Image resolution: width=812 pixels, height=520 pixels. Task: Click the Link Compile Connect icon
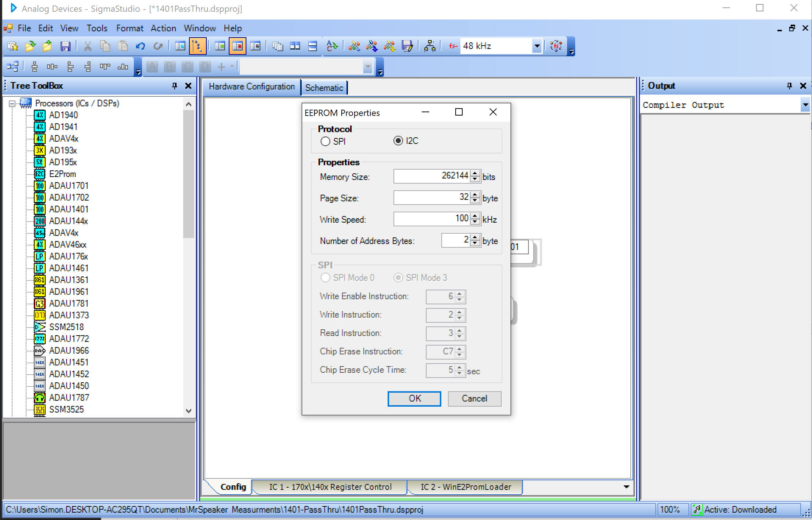coord(354,46)
